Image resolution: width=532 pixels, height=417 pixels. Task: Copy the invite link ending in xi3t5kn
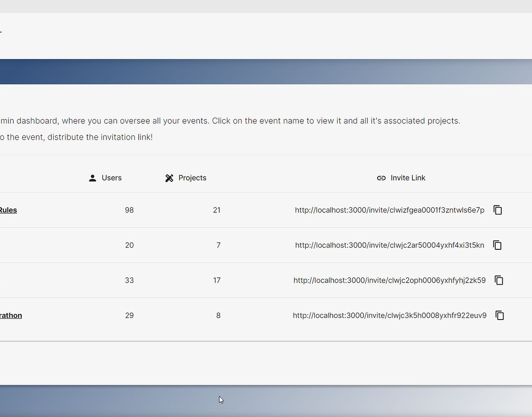click(497, 245)
